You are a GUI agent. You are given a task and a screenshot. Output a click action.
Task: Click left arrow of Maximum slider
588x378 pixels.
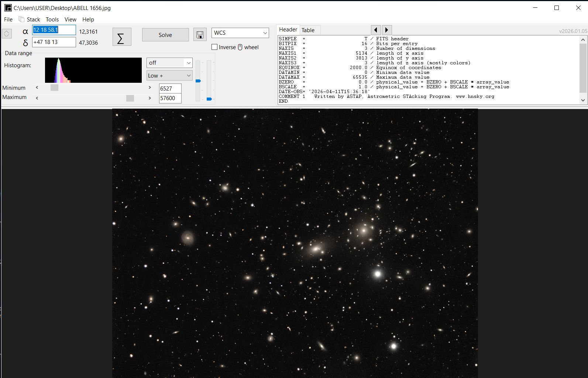point(37,98)
